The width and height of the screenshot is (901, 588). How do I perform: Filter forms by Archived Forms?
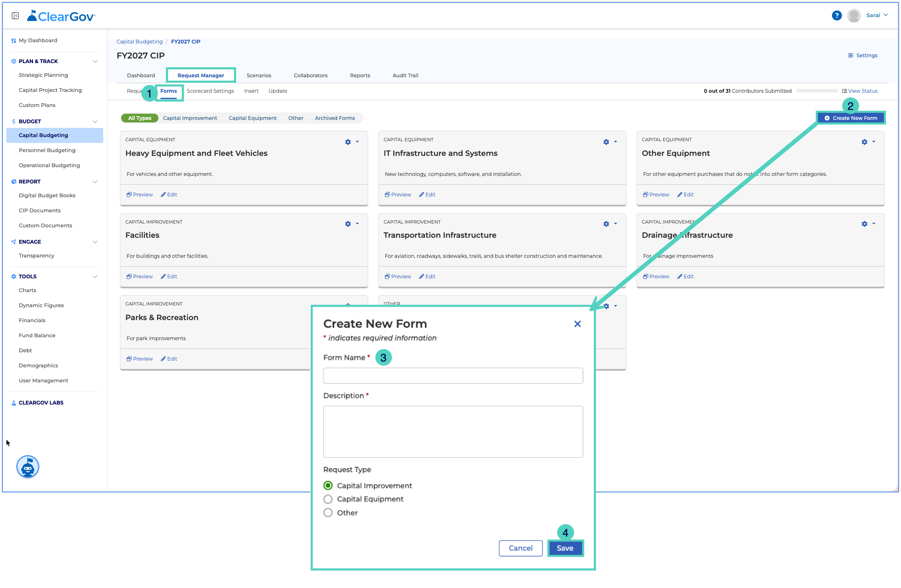[335, 118]
